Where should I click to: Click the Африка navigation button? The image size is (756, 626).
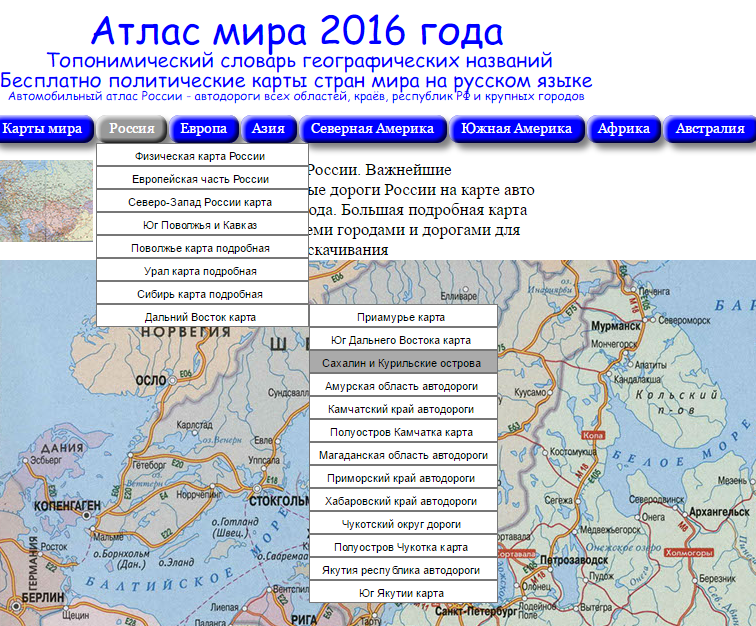(624, 129)
